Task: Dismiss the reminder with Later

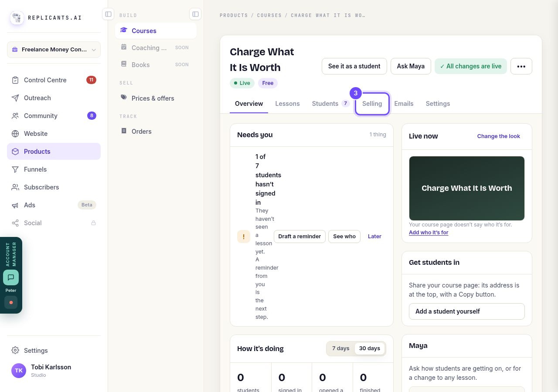Action: 374,237
